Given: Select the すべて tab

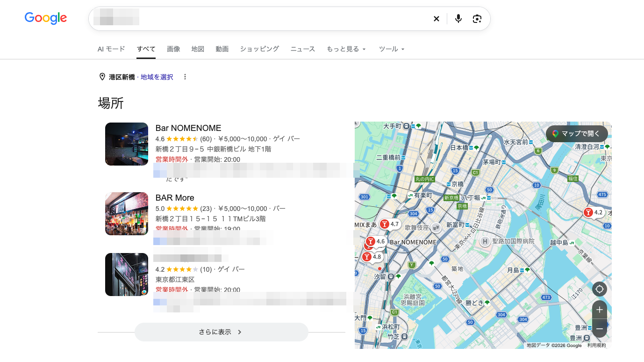Looking at the screenshot, I should [x=146, y=49].
